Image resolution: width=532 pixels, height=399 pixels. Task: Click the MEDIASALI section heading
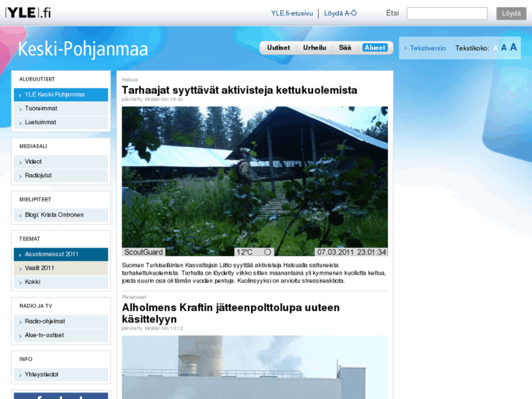[33, 146]
